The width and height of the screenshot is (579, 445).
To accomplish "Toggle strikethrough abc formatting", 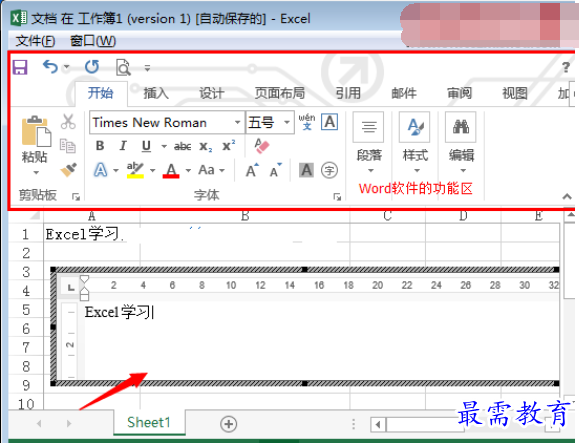I will pyautogui.click(x=182, y=147).
